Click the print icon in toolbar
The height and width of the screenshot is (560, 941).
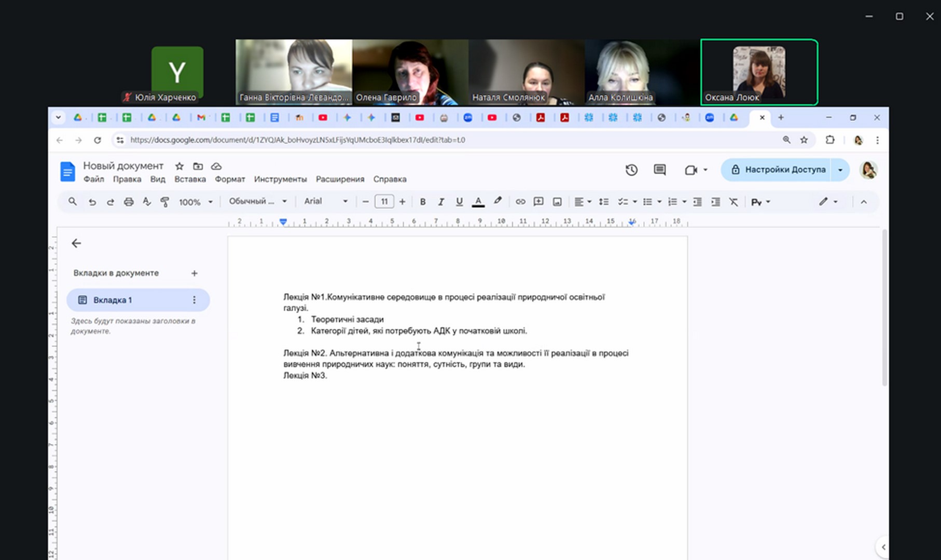pyautogui.click(x=129, y=202)
